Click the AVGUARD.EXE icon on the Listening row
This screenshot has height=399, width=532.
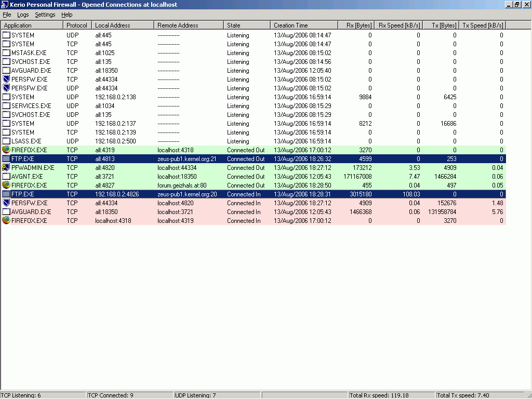(x=6, y=70)
